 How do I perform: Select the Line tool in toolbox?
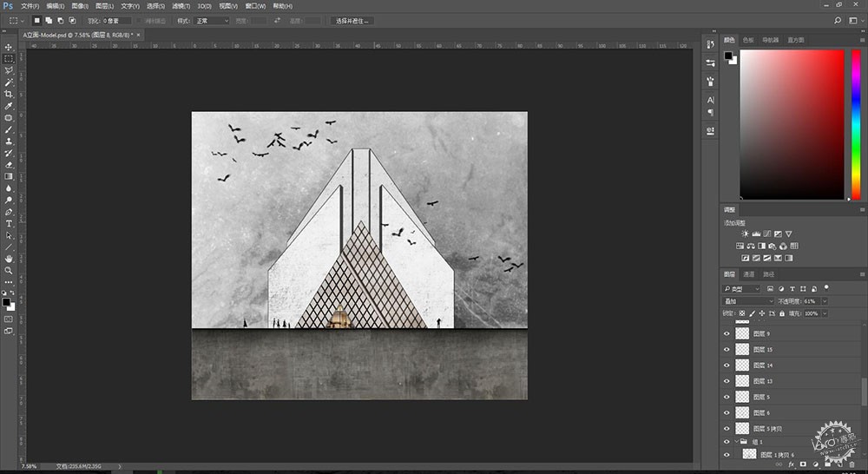[x=9, y=247]
